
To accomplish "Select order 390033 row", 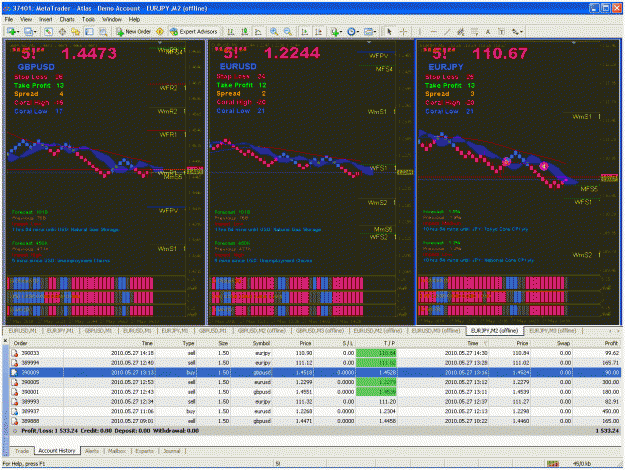I will point(315,353).
